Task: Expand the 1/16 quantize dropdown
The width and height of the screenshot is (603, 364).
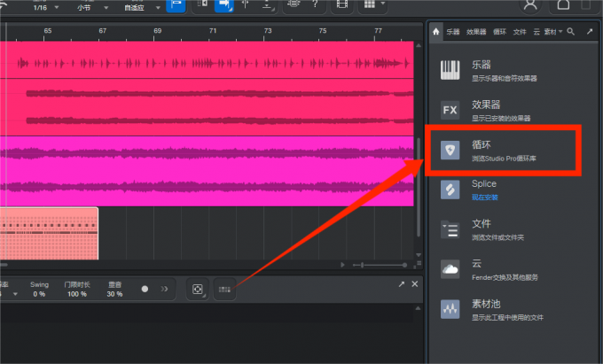Action: [x=46, y=8]
